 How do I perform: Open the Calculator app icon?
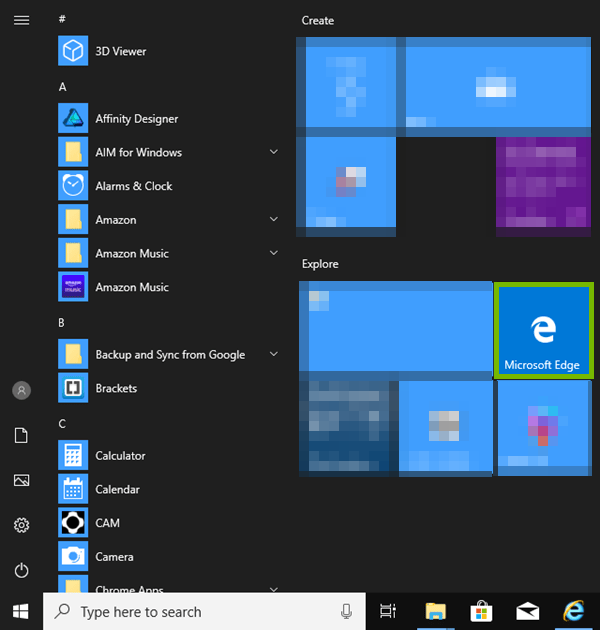pyautogui.click(x=73, y=455)
